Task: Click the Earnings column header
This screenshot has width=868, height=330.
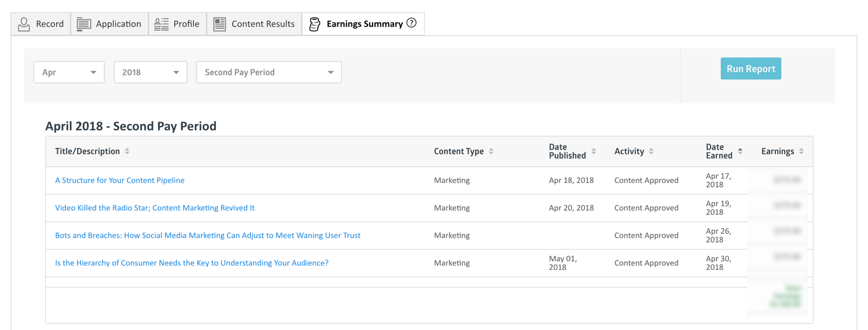Action: (x=778, y=151)
